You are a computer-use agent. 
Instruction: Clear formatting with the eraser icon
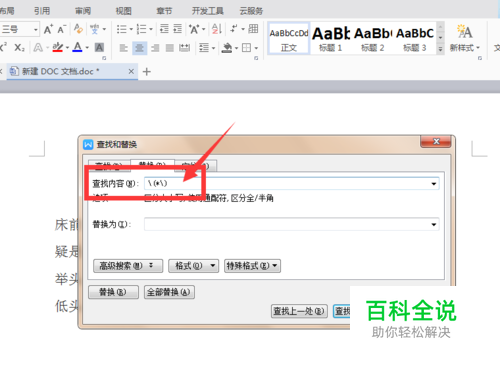78,29
